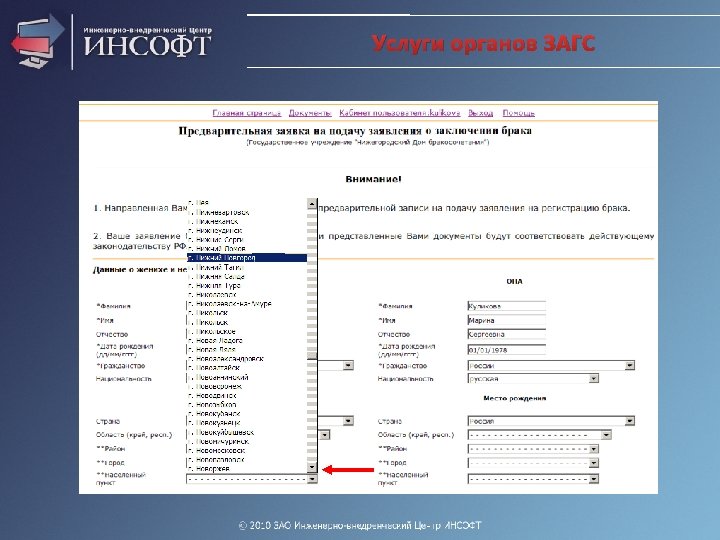Select Нижние Серги in the list
The image size is (720, 540).
pyautogui.click(x=247, y=240)
